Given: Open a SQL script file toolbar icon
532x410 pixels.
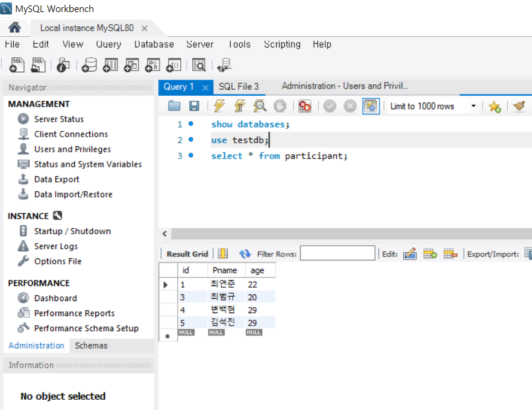Looking at the screenshot, I should click(x=39, y=65).
